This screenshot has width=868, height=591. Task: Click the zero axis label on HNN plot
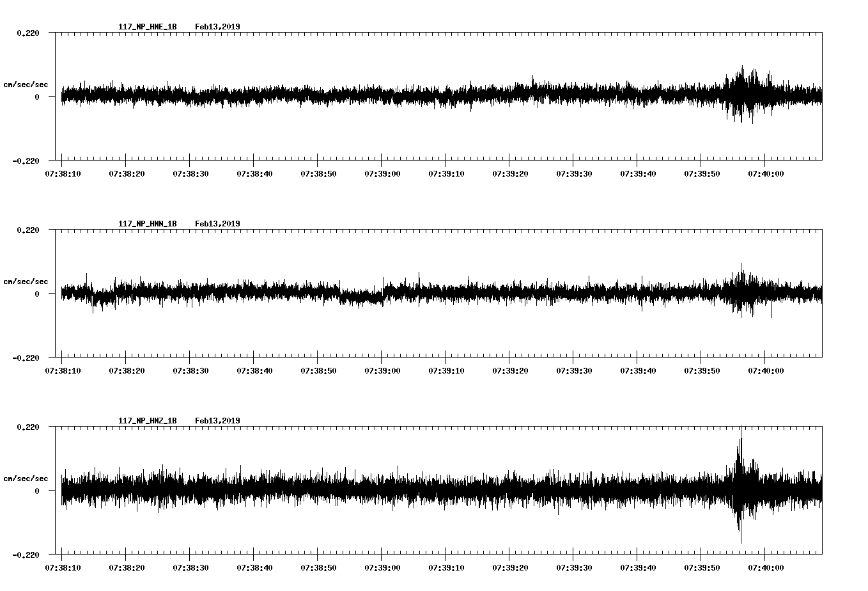point(36,294)
